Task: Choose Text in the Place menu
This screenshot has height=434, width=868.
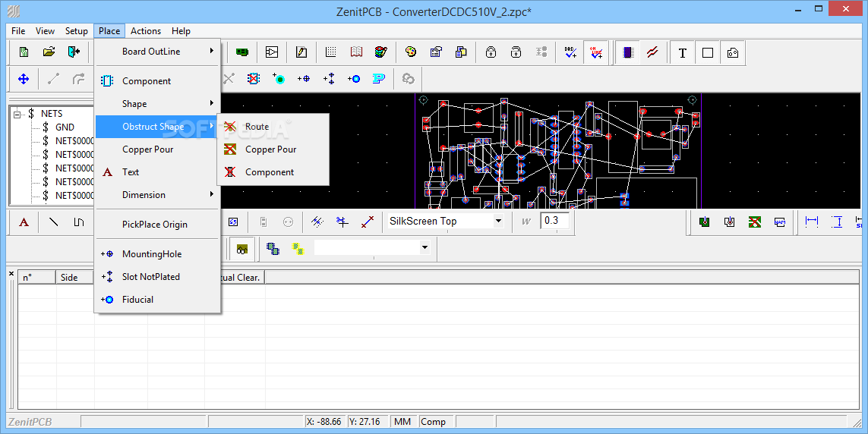Action: (x=158, y=172)
